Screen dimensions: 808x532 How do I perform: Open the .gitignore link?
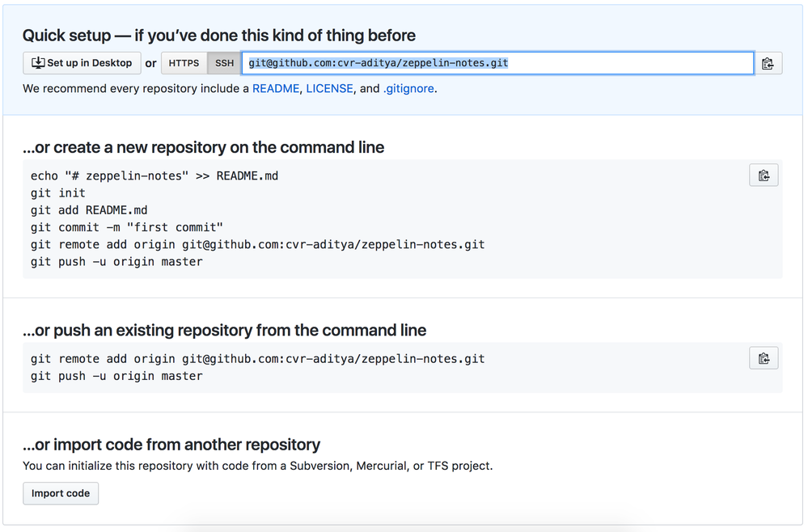tap(408, 88)
